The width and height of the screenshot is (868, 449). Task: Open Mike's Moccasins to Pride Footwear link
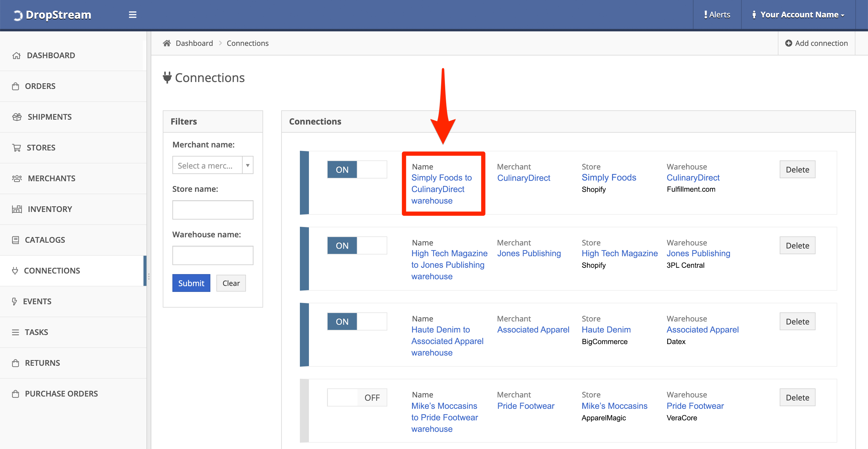[x=445, y=417]
